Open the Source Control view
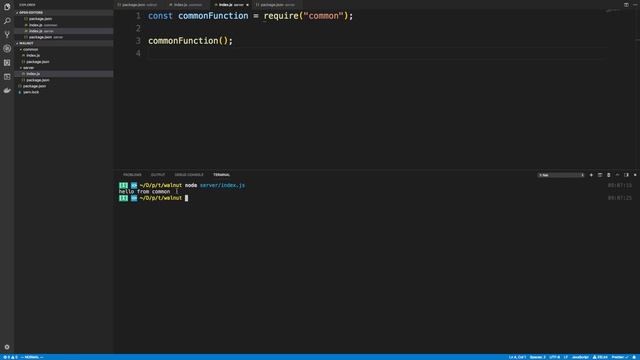 pos(7,35)
